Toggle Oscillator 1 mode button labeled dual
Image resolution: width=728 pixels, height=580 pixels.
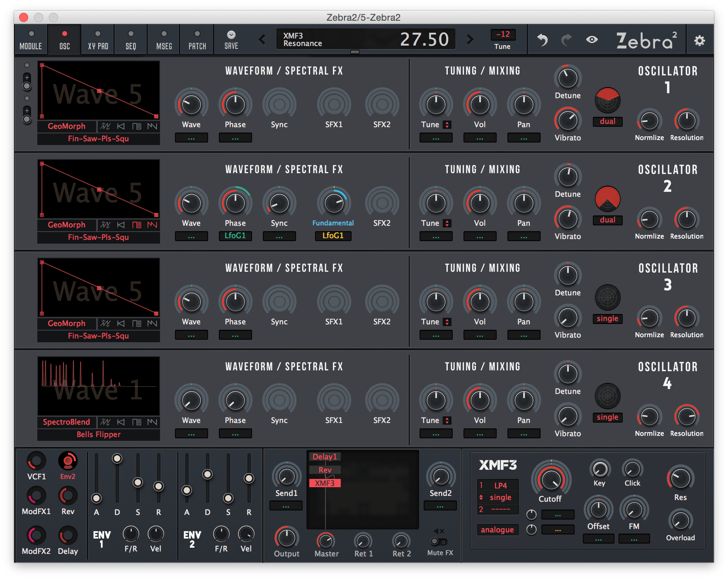[607, 121]
